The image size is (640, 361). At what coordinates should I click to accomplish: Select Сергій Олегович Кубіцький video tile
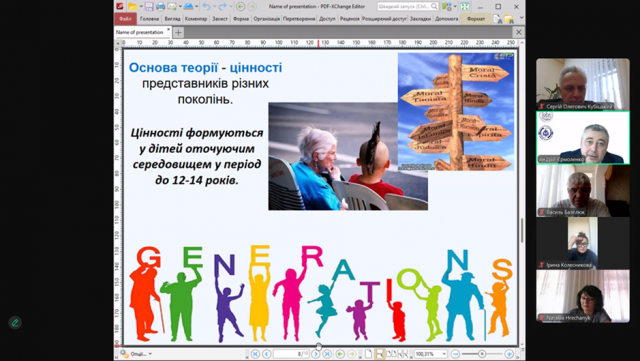click(x=583, y=84)
